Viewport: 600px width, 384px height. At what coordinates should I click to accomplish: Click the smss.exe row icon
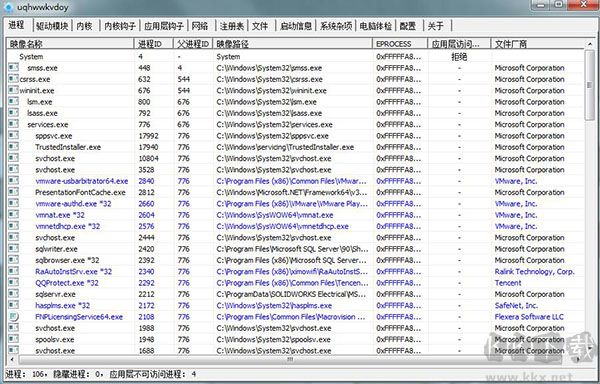click(13, 68)
